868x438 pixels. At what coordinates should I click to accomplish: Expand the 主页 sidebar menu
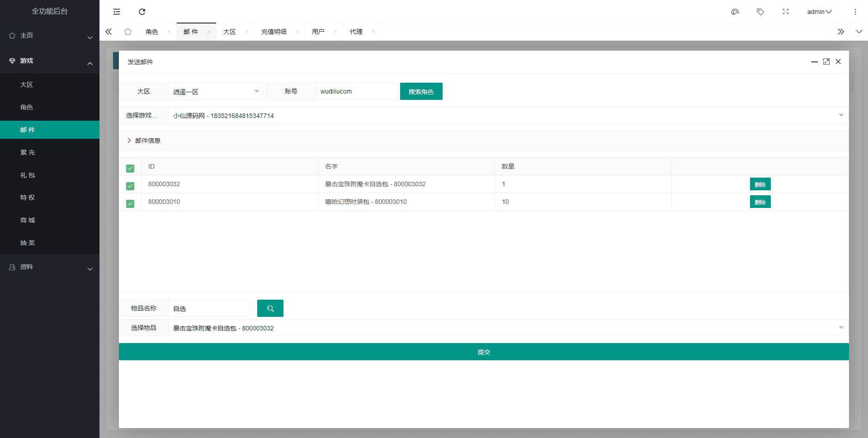click(50, 35)
